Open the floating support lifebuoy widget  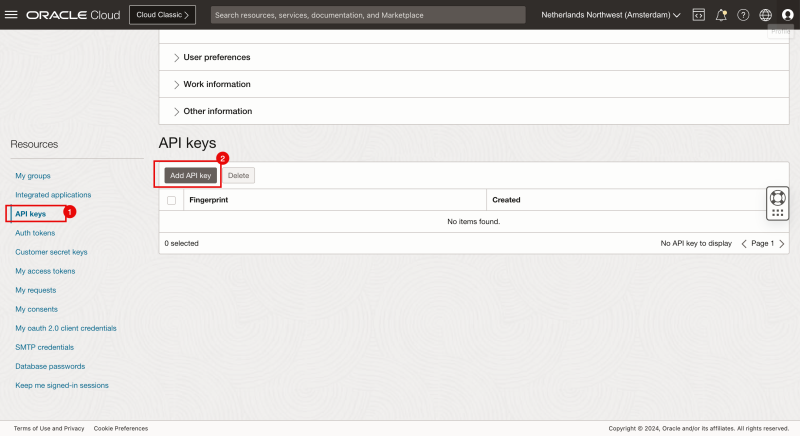(777, 198)
